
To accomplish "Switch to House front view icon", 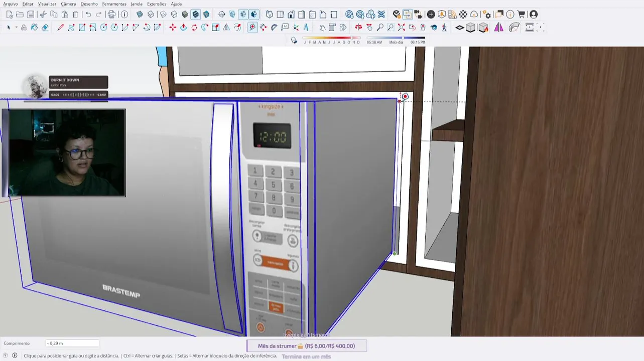I will [x=291, y=15].
